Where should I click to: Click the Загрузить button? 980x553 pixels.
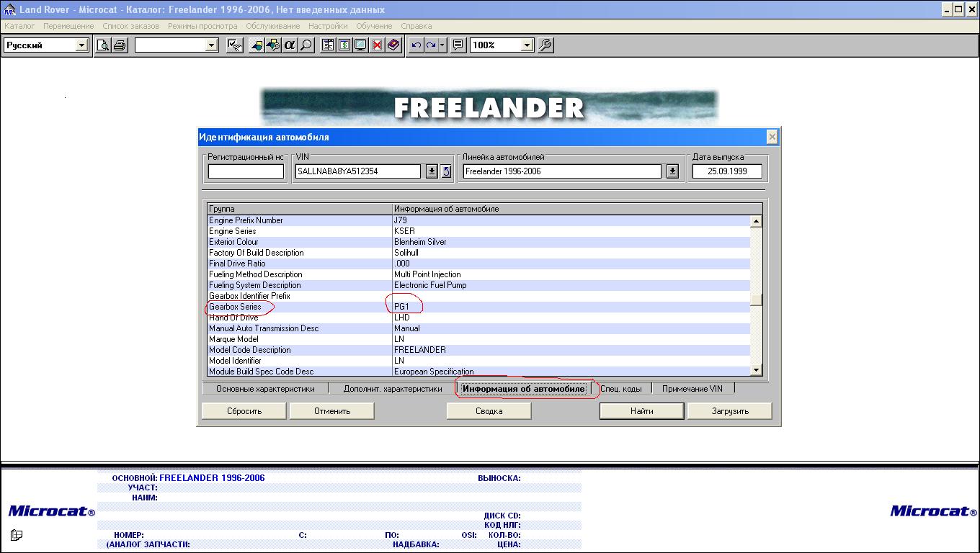pyautogui.click(x=730, y=411)
